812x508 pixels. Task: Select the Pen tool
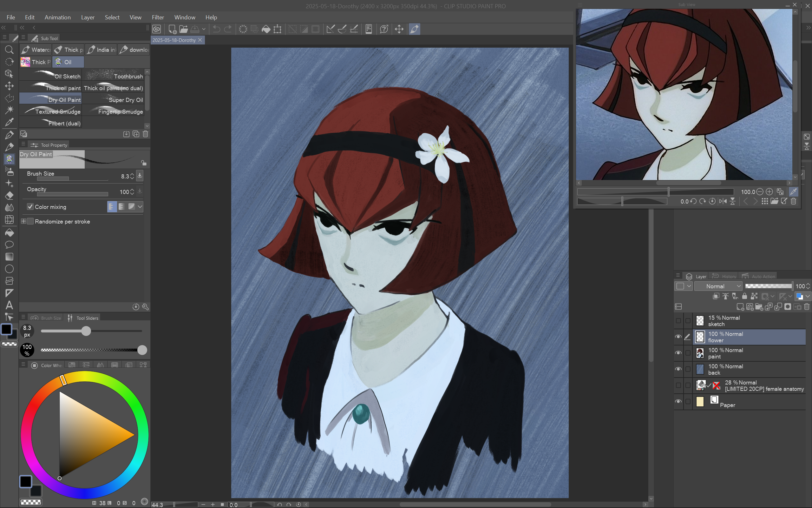tap(9, 135)
